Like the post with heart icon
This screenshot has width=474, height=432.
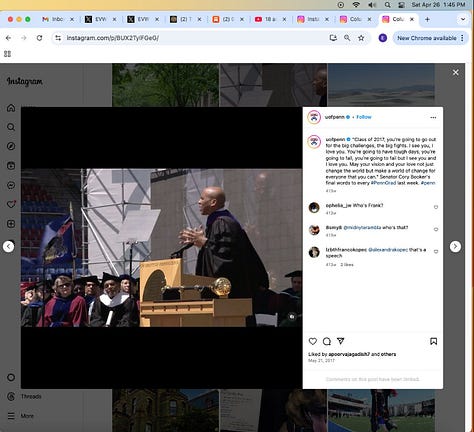313,341
